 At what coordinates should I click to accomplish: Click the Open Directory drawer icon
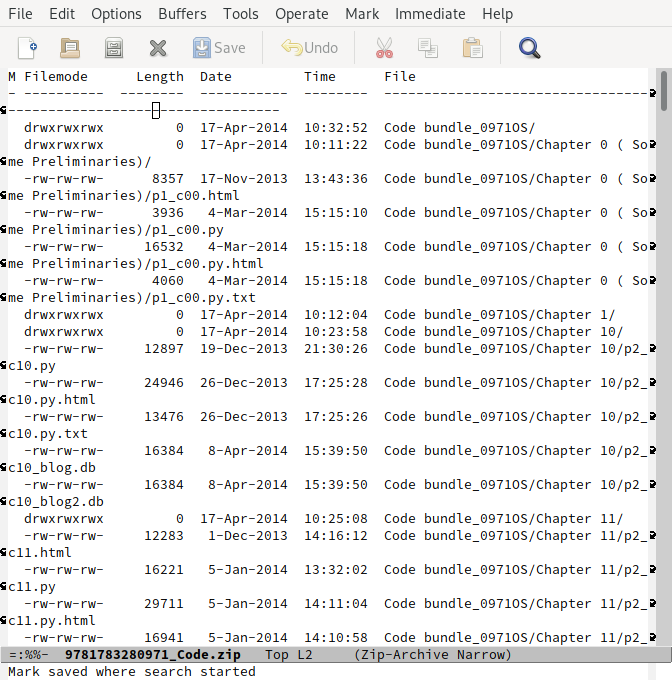(114, 47)
